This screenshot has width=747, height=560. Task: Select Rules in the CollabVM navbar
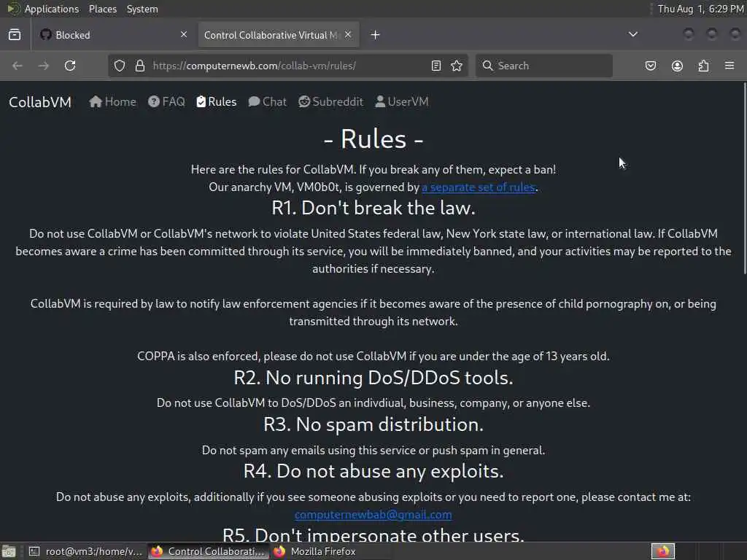[x=216, y=101]
